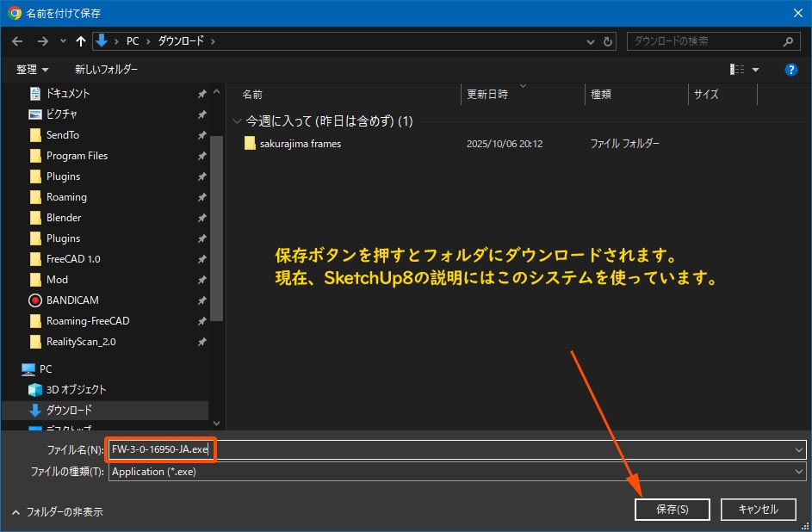Click the sakurajima frames folder icon
The width and height of the screenshot is (812, 532).
click(x=250, y=144)
